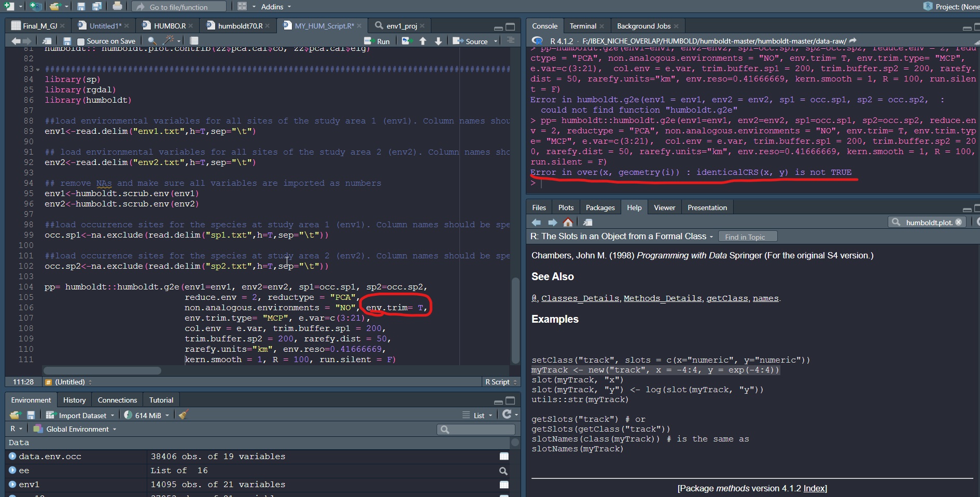
Task: Open the print icon on the main toolbar
Action: [117, 6]
